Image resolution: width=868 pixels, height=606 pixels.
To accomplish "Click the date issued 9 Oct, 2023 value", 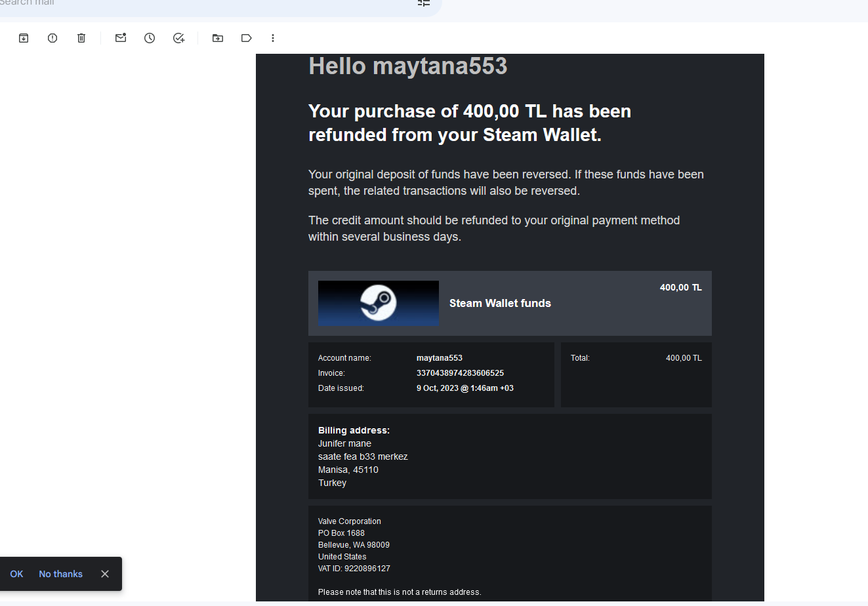I will tap(465, 388).
